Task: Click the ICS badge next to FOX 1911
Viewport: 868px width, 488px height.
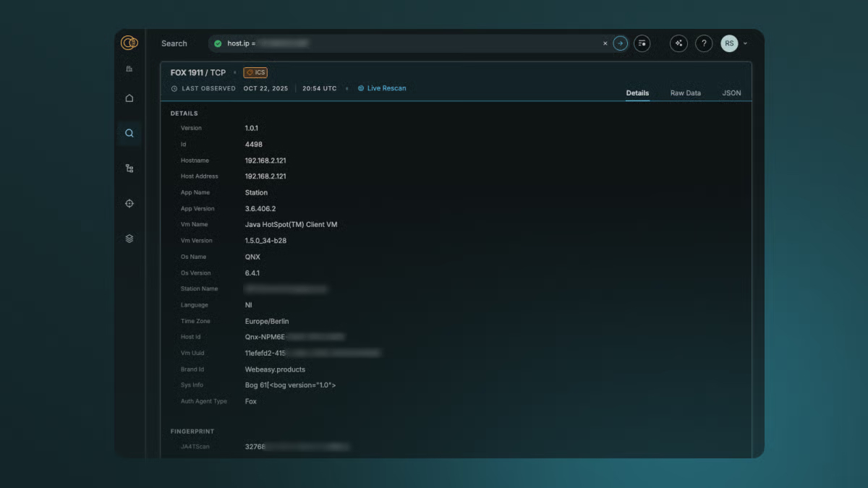Action: (257, 72)
